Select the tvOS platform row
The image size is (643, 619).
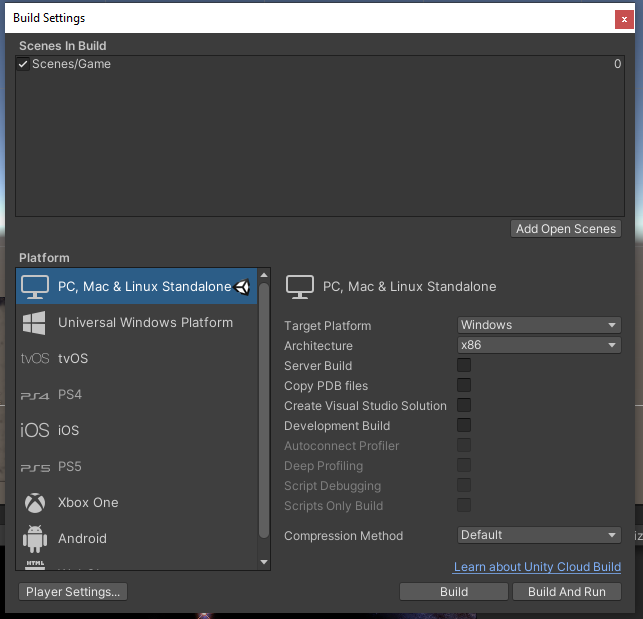click(x=137, y=359)
